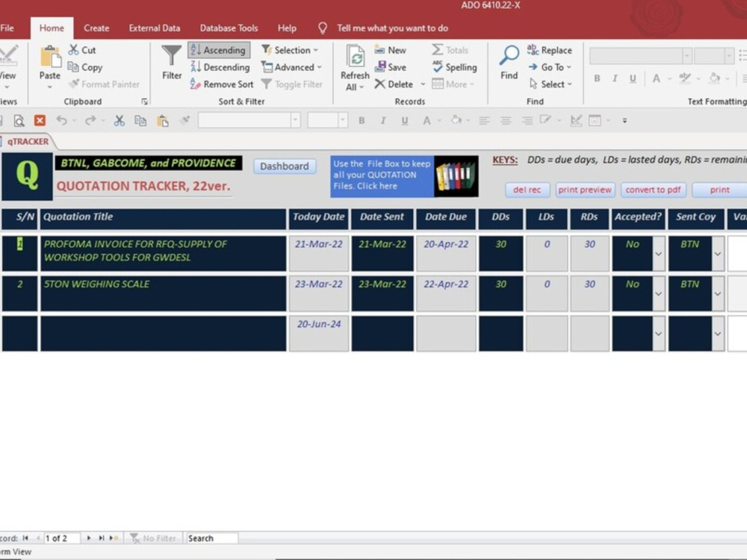Open Accepted? dropdown for record 1

coord(658,254)
